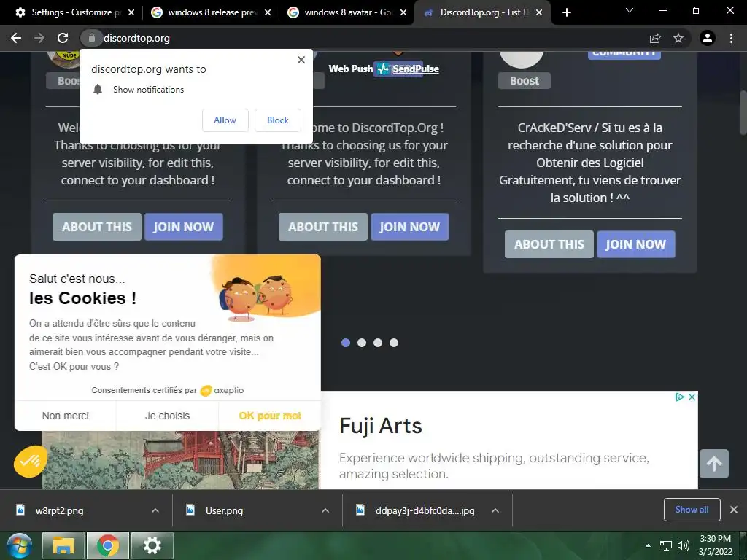Click the network tray icon

[665, 545]
